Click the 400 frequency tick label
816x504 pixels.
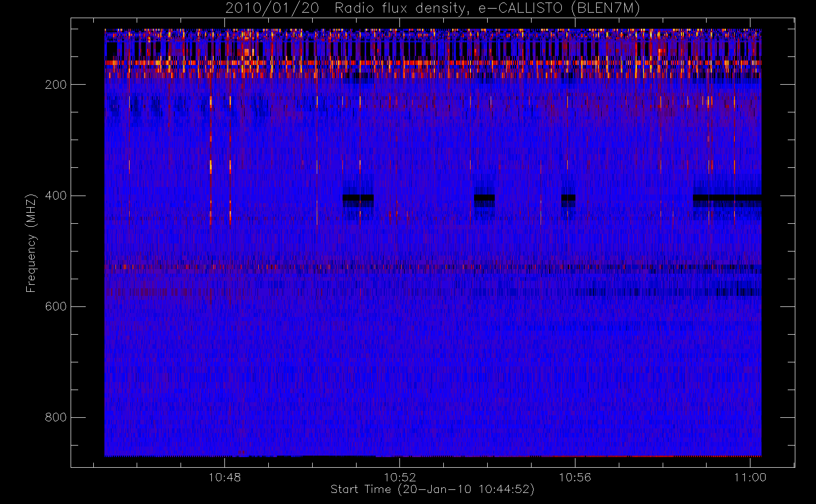(56, 196)
